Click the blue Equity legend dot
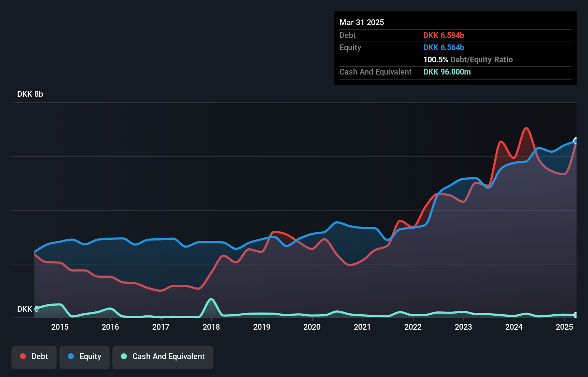The width and height of the screenshot is (588, 377). click(71, 356)
